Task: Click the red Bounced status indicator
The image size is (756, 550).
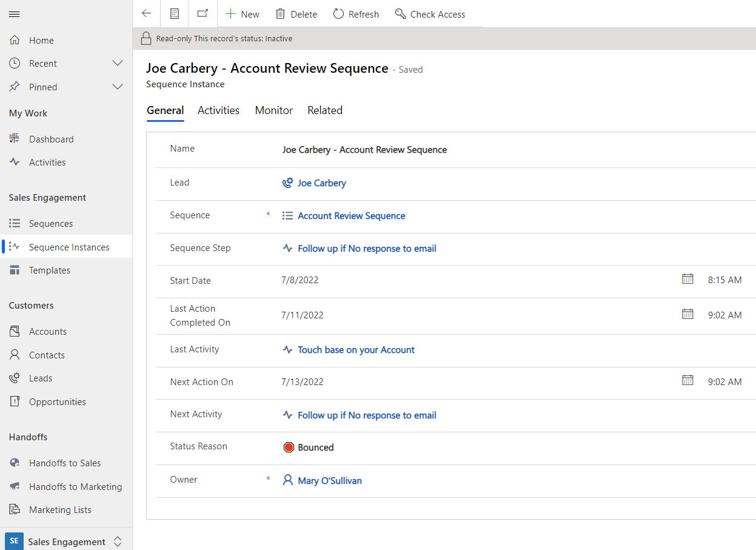Action: click(289, 448)
